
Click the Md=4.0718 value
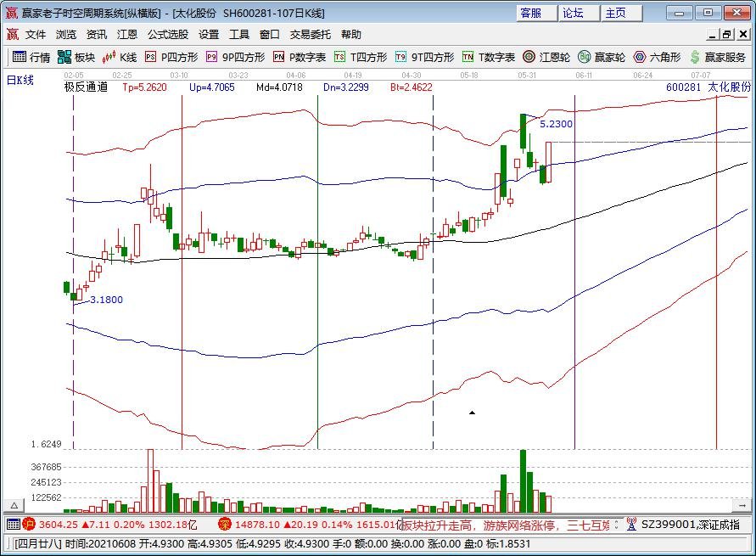coord(280,87)
